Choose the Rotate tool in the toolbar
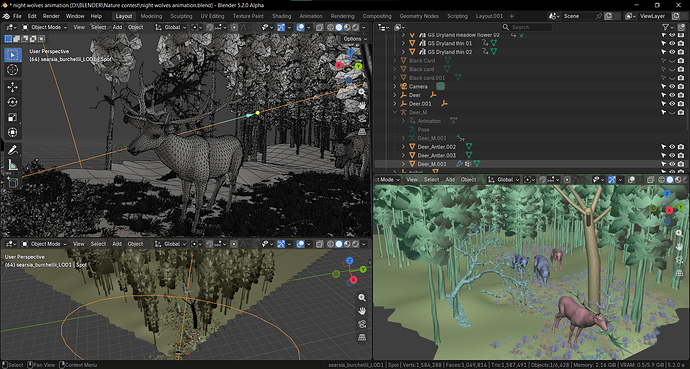 click(x=13, y=102)
